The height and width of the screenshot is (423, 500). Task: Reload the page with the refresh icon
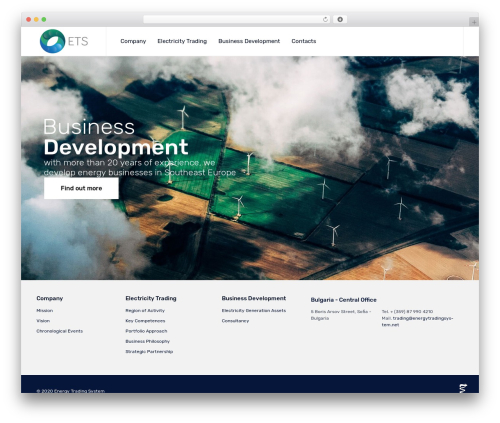pyautogui.click(x=325, y=19)
